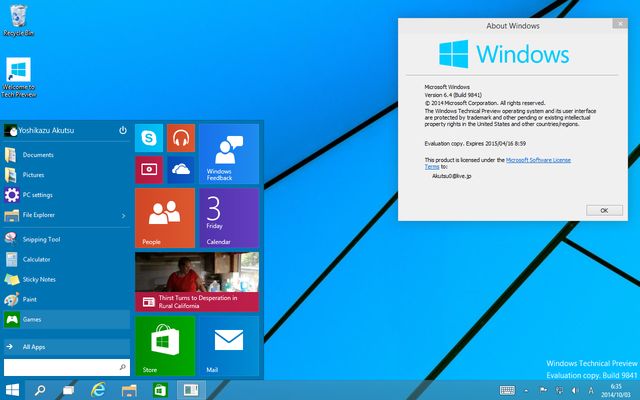
Task: Expand All Apps list
Action: click(67, 347)
